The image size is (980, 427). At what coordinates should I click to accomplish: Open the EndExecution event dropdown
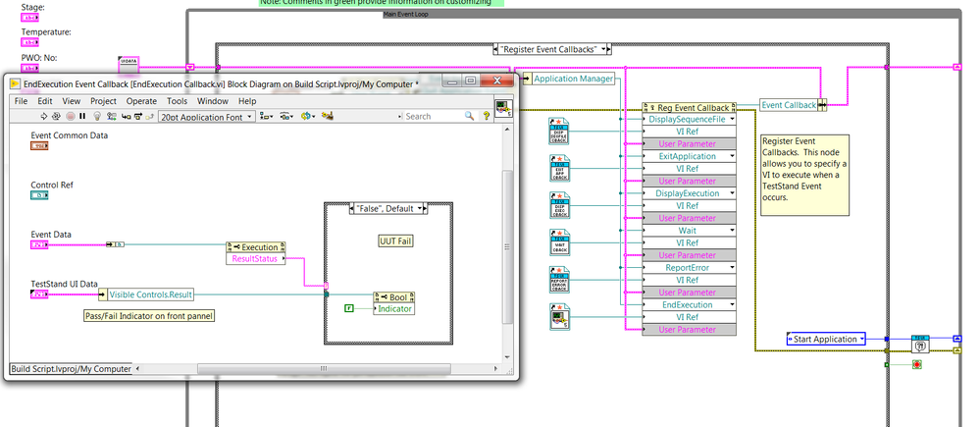[731, 304]
